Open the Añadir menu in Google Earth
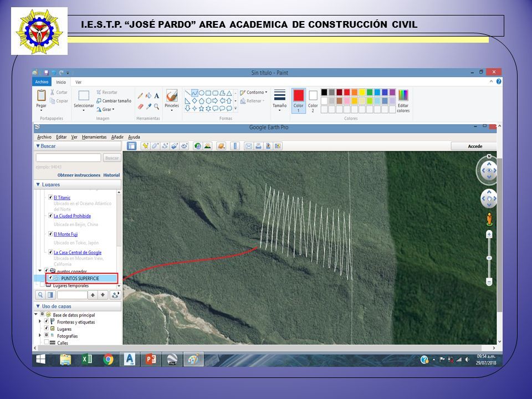Viewport: 532px width, 399px height. (x=117, y=137)
